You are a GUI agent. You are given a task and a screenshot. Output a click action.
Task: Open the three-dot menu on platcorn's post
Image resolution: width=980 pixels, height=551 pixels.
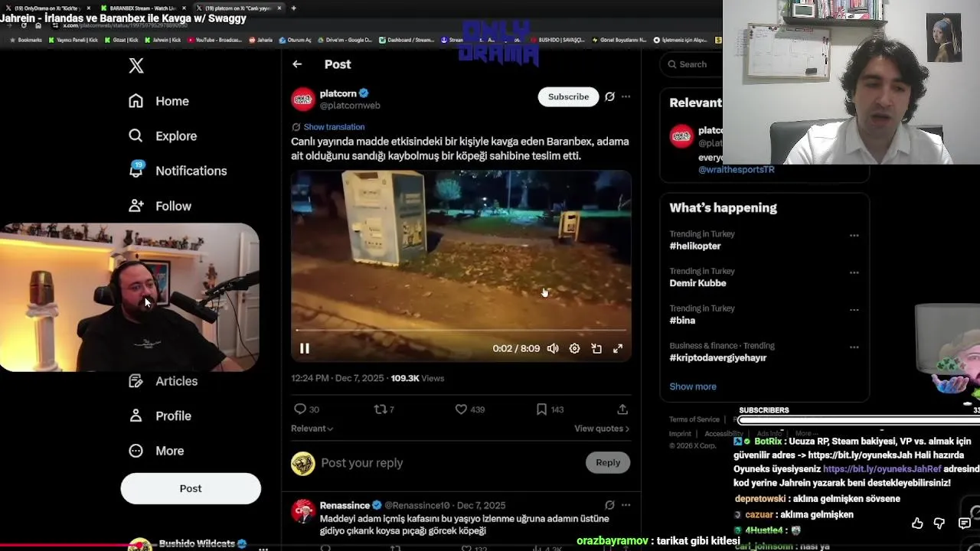click(626, 96)
